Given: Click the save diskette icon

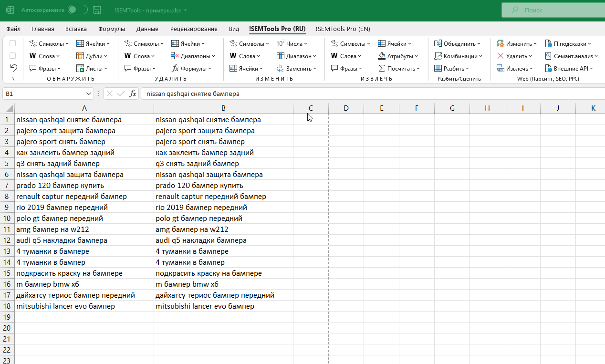Looking at the screenshot, I should click(x=97, y=10).
